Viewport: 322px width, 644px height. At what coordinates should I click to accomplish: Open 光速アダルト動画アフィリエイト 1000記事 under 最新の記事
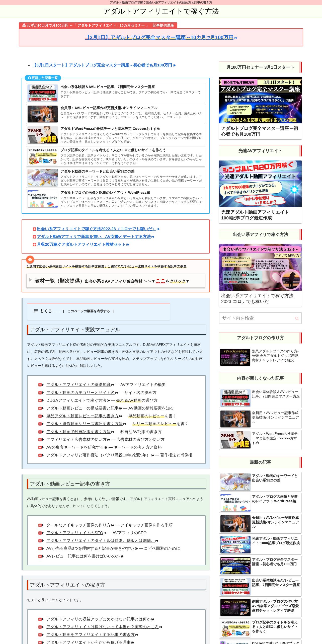[x=260, y=544]
